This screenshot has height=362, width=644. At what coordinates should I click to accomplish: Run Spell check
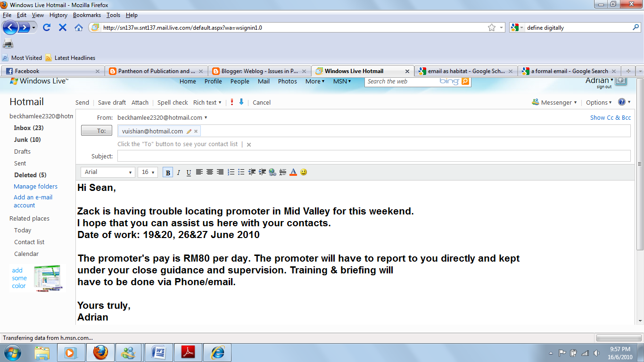coord(173,102)
